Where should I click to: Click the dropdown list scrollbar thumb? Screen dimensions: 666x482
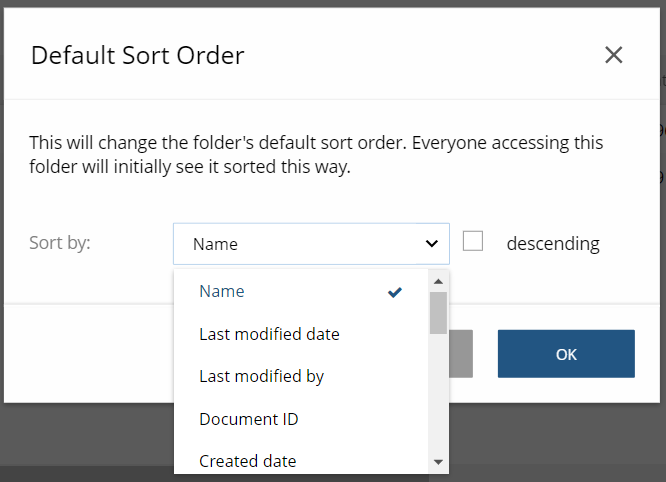pyautogui.click(x=438, y=313)
